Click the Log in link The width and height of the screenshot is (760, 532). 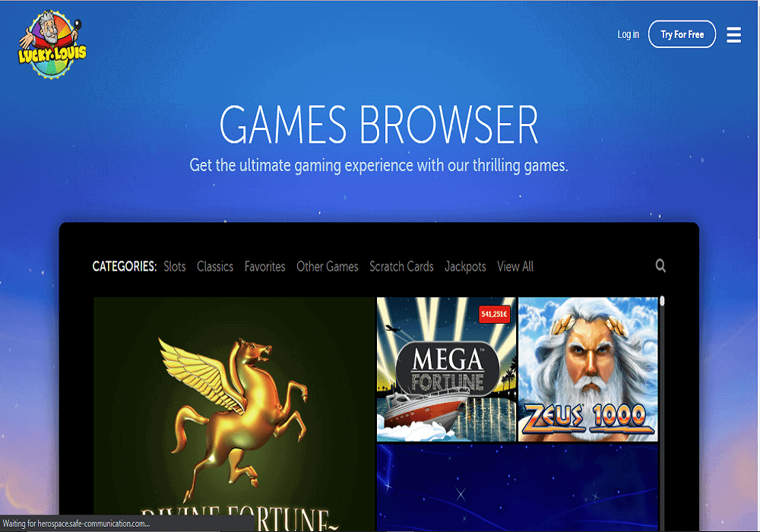pos(628,34)
